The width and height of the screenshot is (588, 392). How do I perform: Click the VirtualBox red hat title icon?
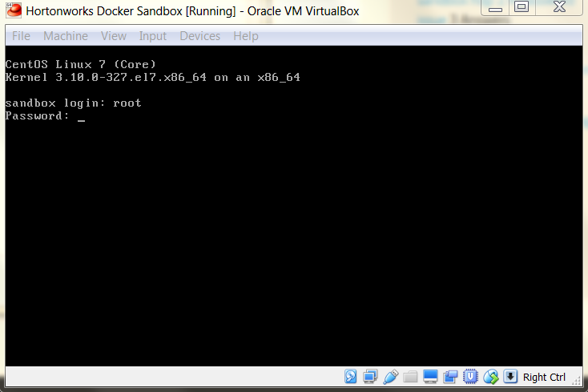[x=14, y=10]
